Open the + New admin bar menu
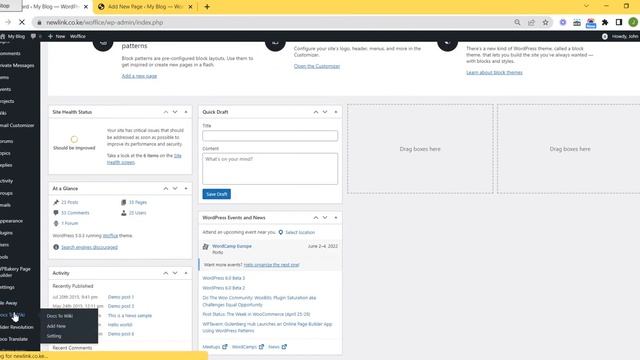Image resolution: width=640 pixels, height=360 pixels. point(56,36)
